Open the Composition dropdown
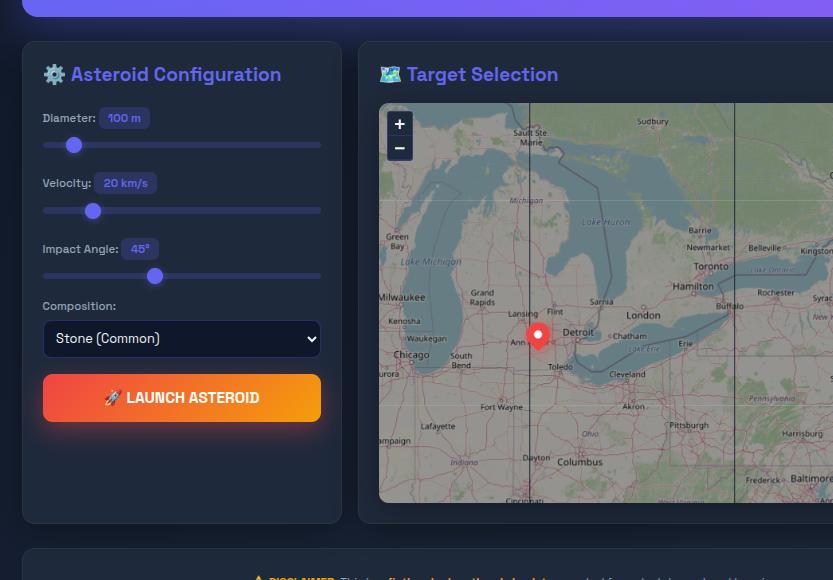The width and height of the screenshot is (833, 580). coord(182,339)
